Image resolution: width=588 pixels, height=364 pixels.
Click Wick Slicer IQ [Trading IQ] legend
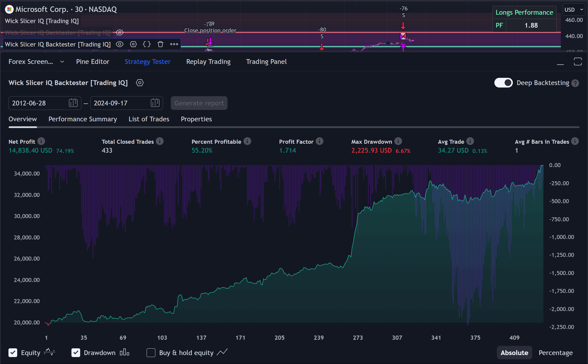coord(42,21)
